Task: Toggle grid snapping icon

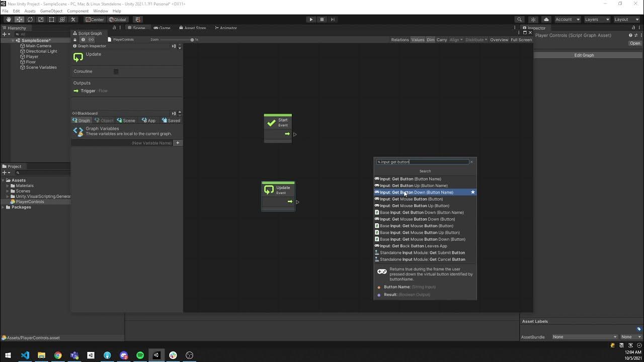Action: click(137, 20)
